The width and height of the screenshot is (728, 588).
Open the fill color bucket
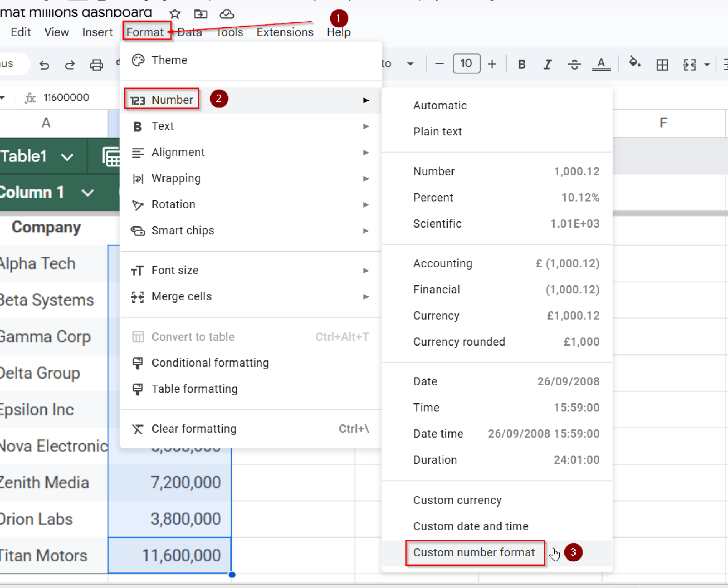tap(635, 63)
